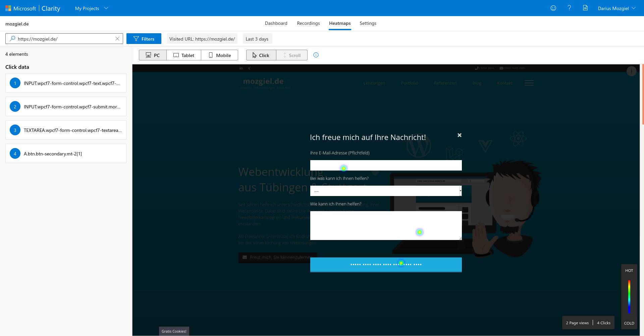Switch to the Dashboard tab
Viewport: 644px width, 336px height.
coord(276,23)
